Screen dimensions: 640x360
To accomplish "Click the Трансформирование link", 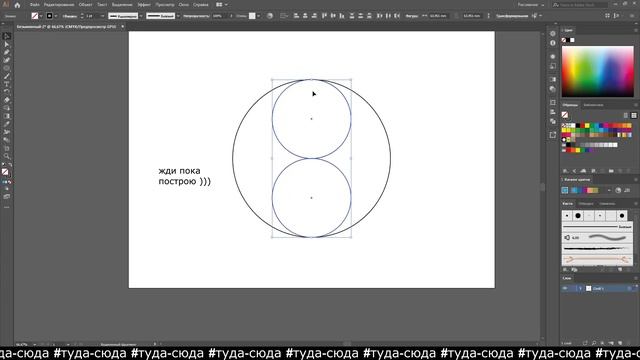I will 512,16.
